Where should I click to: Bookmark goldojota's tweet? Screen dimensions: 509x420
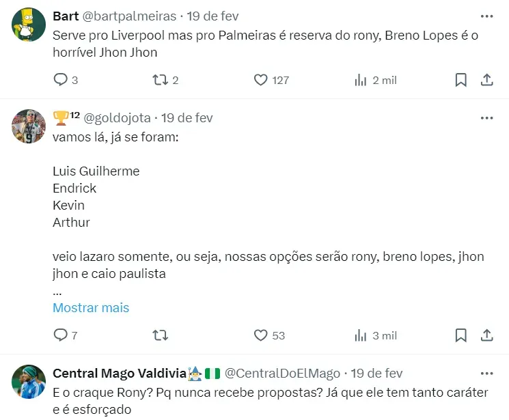(461, 335)
